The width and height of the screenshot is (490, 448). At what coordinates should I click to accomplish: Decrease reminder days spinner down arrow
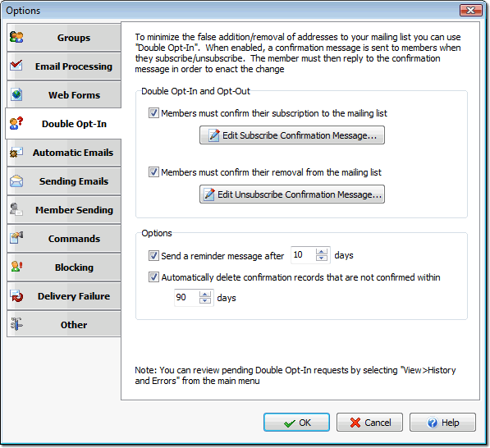pyautogui.click(x=322, y=258)
